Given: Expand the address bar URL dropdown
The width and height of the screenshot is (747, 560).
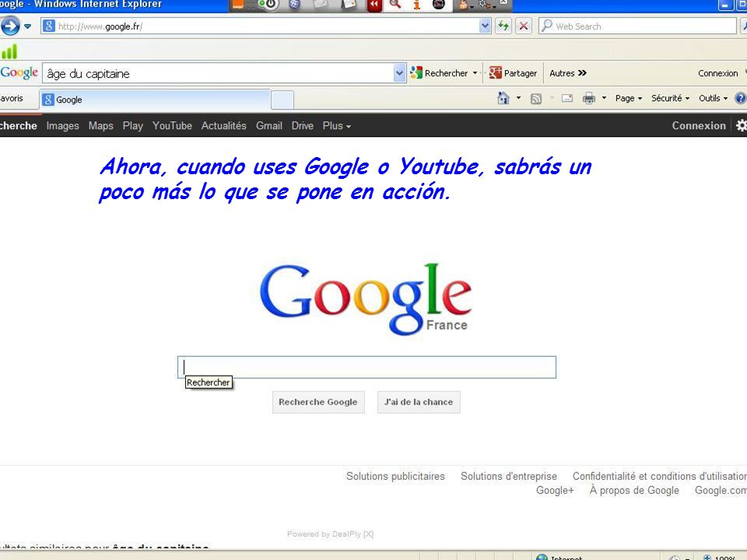Looking at the screenshot, I should pos(485,26).
